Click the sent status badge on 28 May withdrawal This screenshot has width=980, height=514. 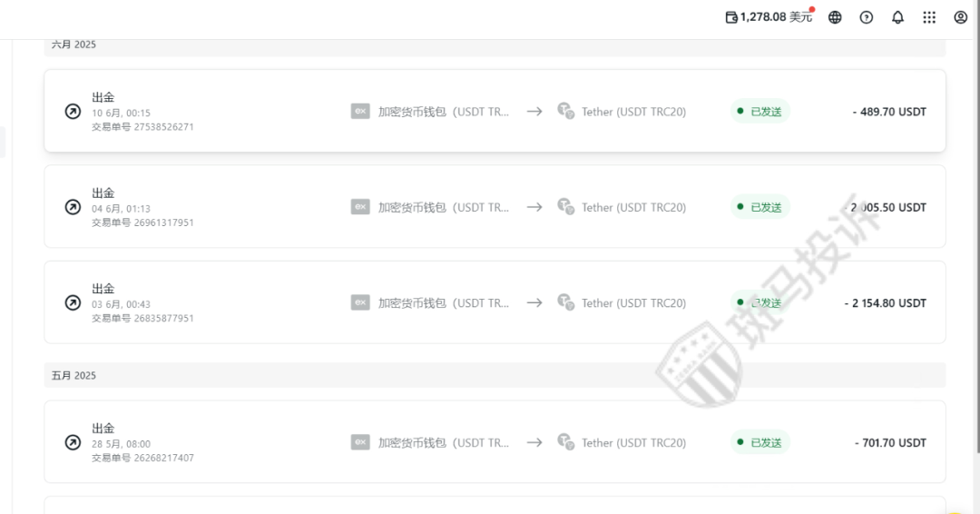click(x=759, y=442)
